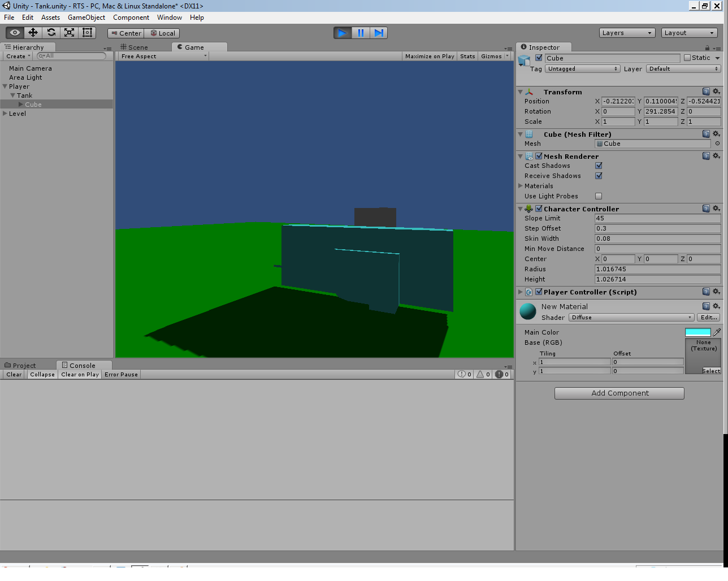This screenshot has height=581, width=728.
Task: Open Player Controller script gear menu
Action: (x=716, y=292)
